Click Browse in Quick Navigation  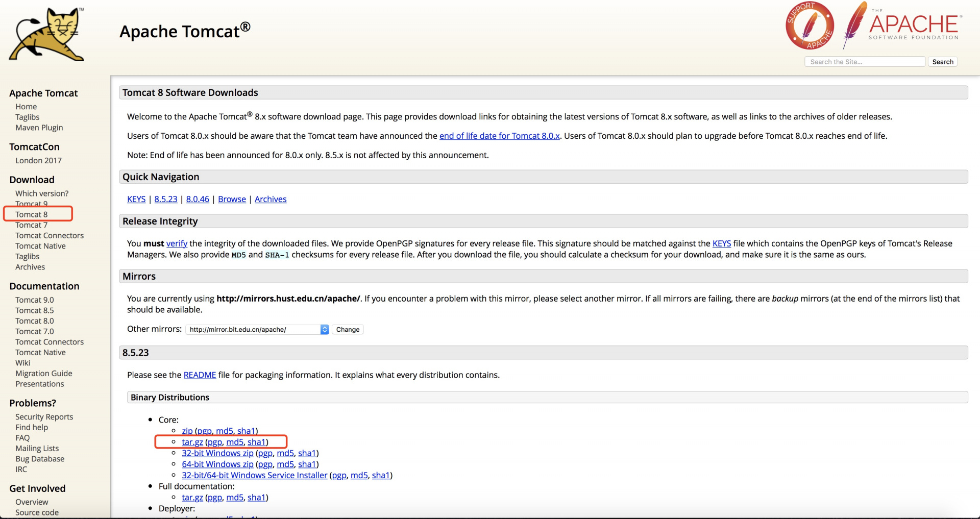[x=232, y=199]
